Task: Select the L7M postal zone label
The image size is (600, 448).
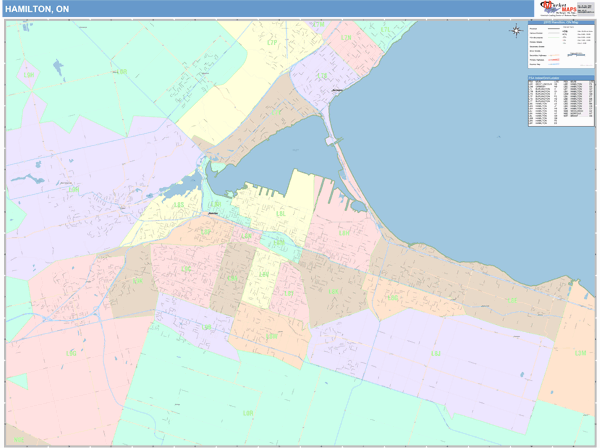Action: click(318, 24)
